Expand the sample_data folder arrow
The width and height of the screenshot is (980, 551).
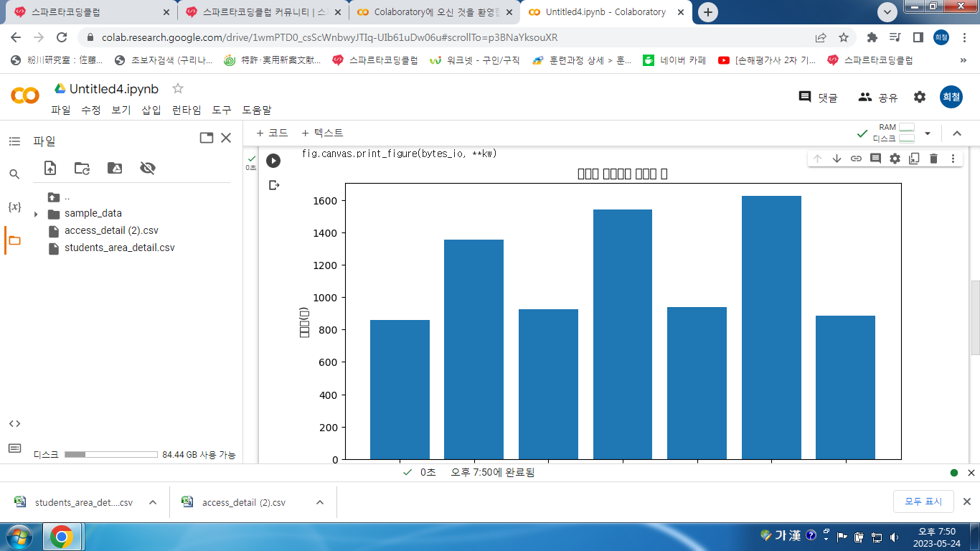36,214
